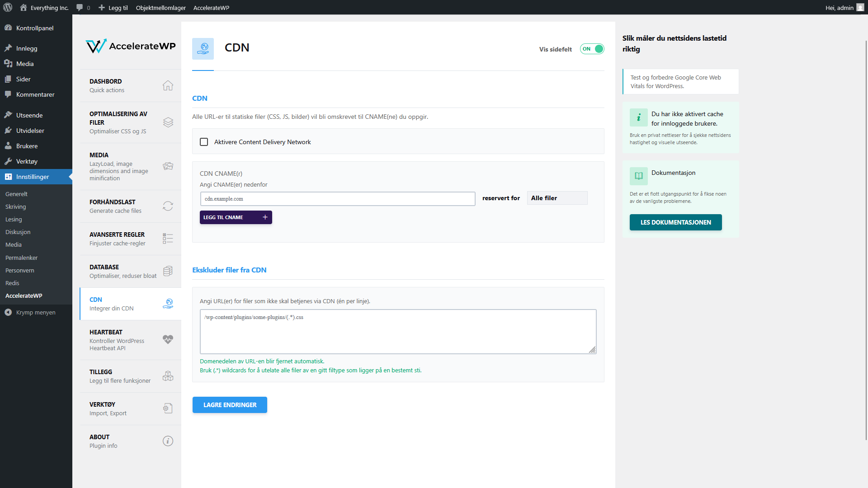Screen dimensions: 868x488
Task: Open the FORHÅNDSLAST Generate cache files tab
Action: pyautogui.click(x=130, y=206)
